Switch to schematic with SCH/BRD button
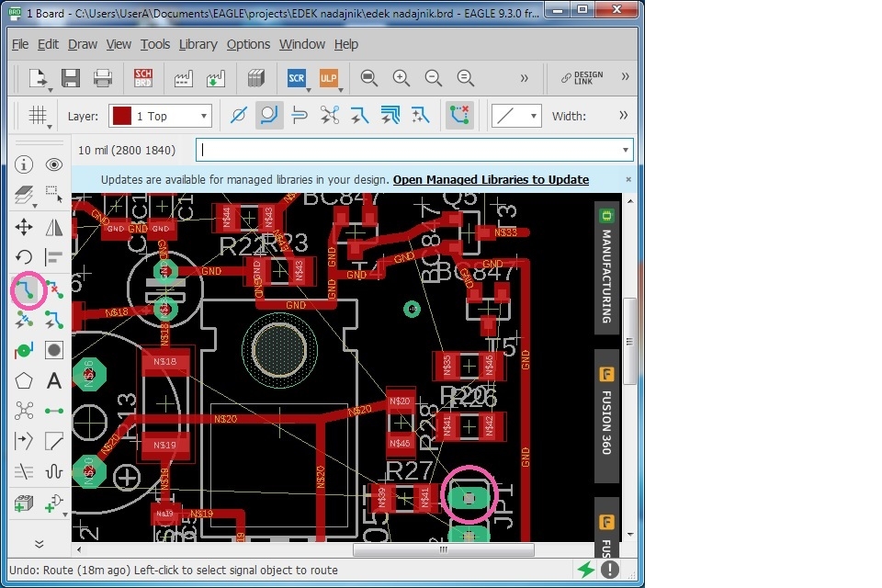 click(143, 78)
